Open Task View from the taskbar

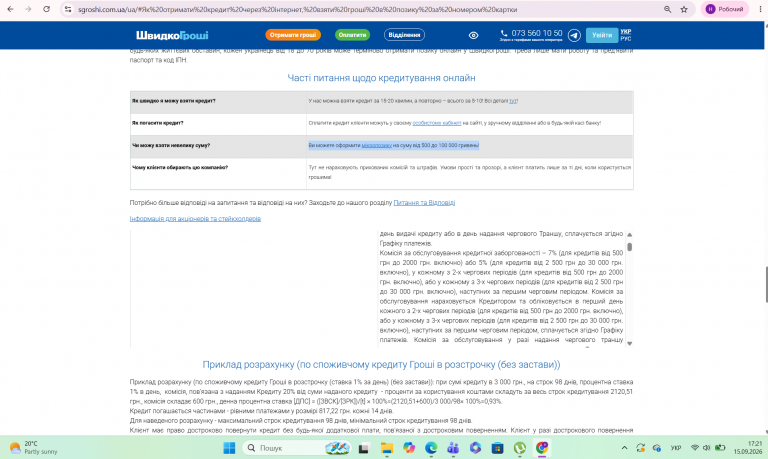[x=363, y=448]
